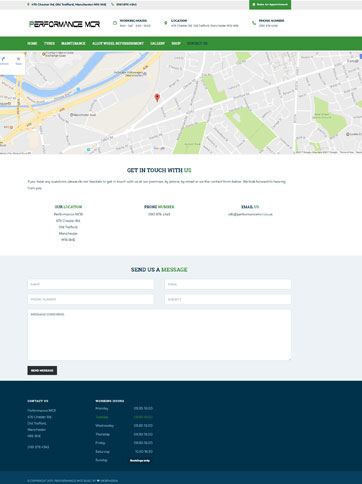Viewport: 362px width, 484px height.
Task: Open Alloy Wheel Refurbishment menu
Action: (x=118, y=43)
